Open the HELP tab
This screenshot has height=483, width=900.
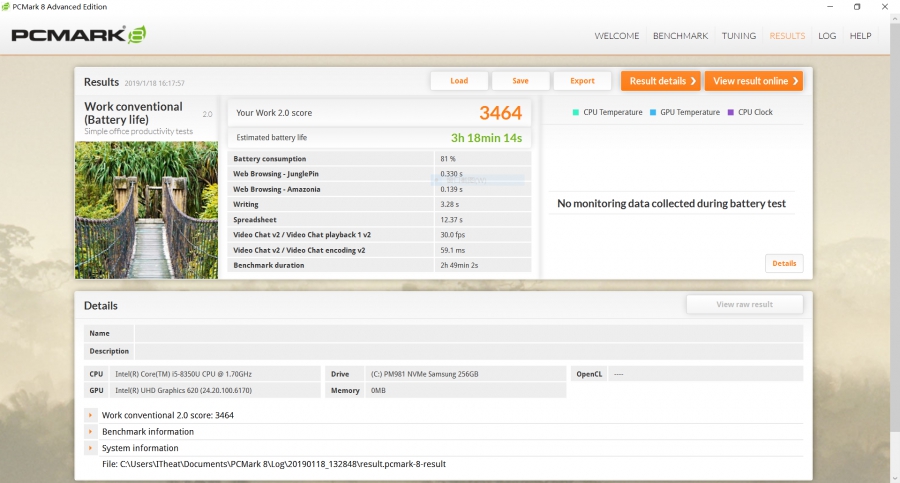pyautogui.click(x=860, y=36)
